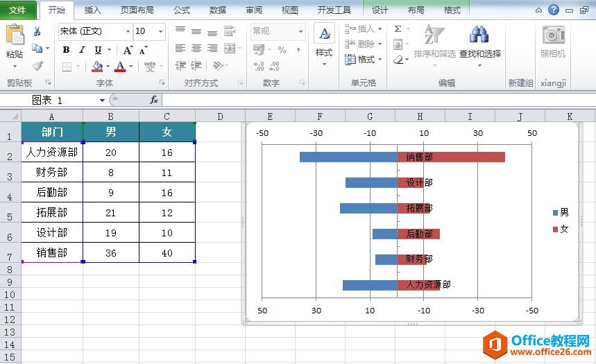Select cell A2 人力资源部
The height and width of the screenshot is (364, 596).
52,152
